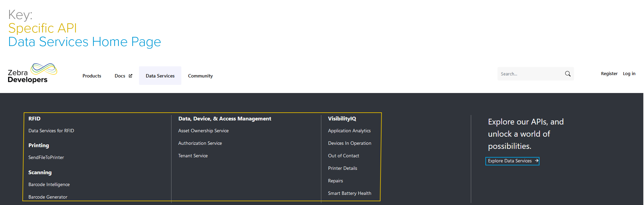This screenshot has width=644, height=205.
Task: Open Authorization Service
Action: [x=200, y=143]
